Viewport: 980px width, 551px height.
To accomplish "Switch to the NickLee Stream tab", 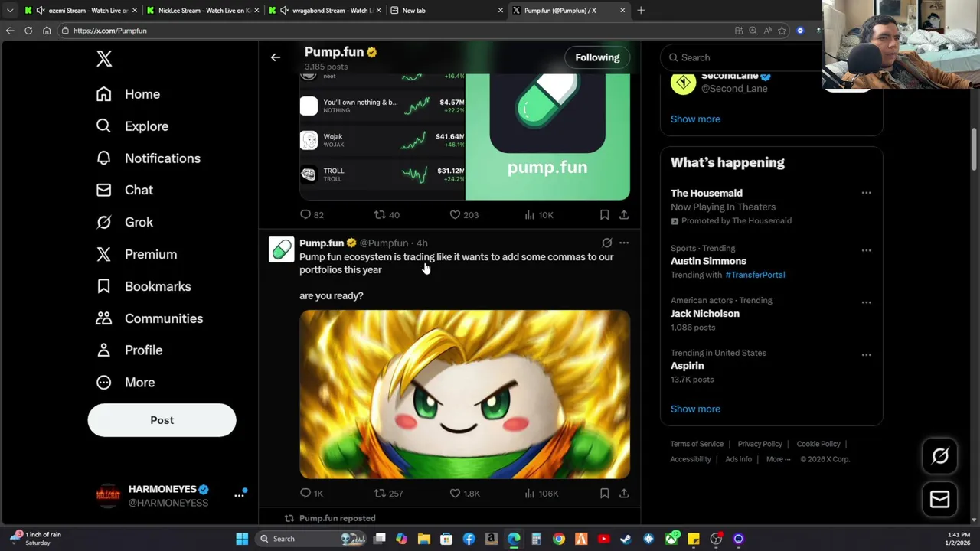I will point(202,11).
